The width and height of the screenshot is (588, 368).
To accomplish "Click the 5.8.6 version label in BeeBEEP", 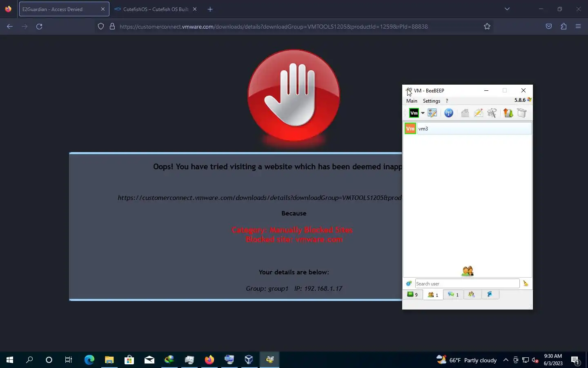I will pyautogui.click(x=520, y=100).
